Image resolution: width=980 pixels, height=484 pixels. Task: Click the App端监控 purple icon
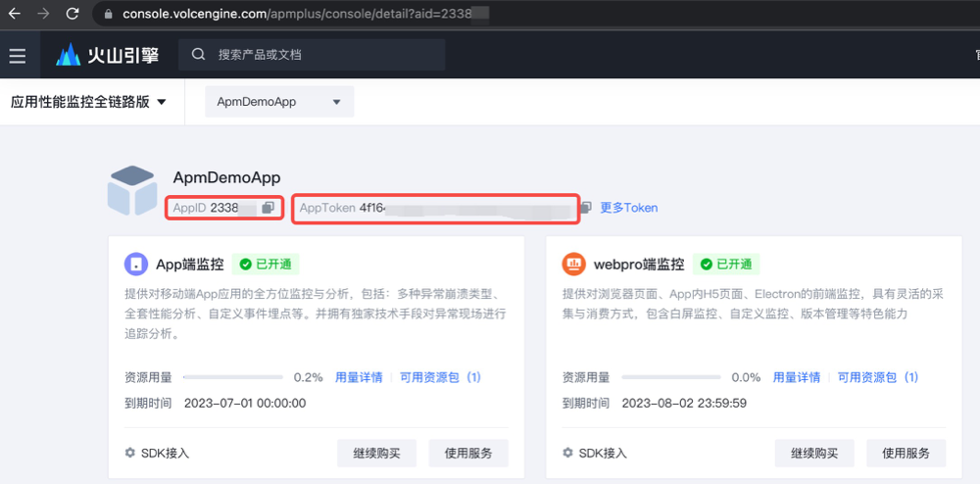click(x=136, y=265)
